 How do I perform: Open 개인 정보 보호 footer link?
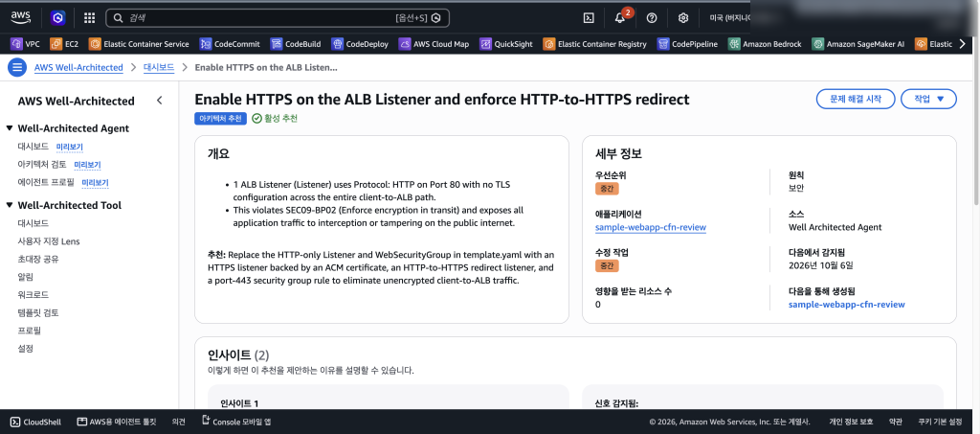tap(851, 423)
